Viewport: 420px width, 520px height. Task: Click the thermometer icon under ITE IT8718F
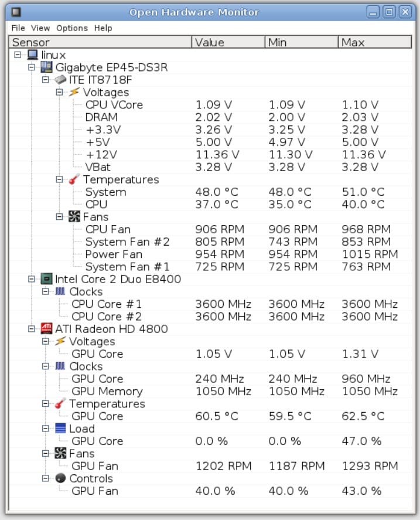[74, 179]
